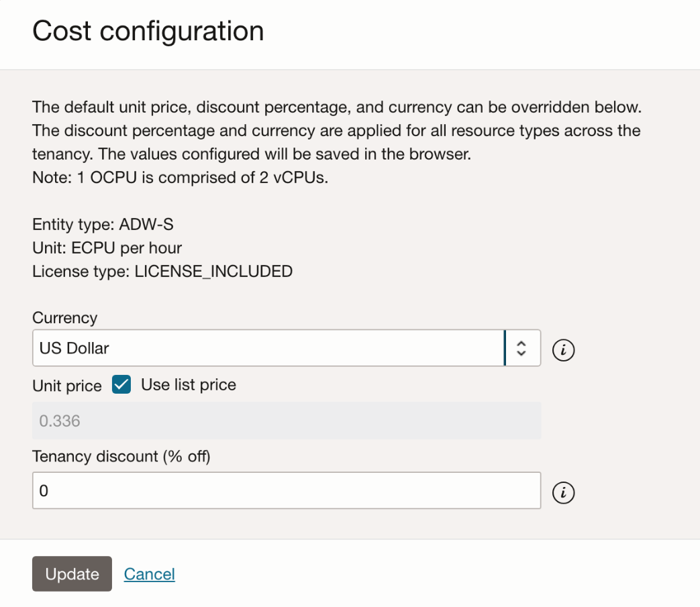This screenshot has height=607, width=700.
Task: Open the US Dollar currency combo box
Action: 268,348
